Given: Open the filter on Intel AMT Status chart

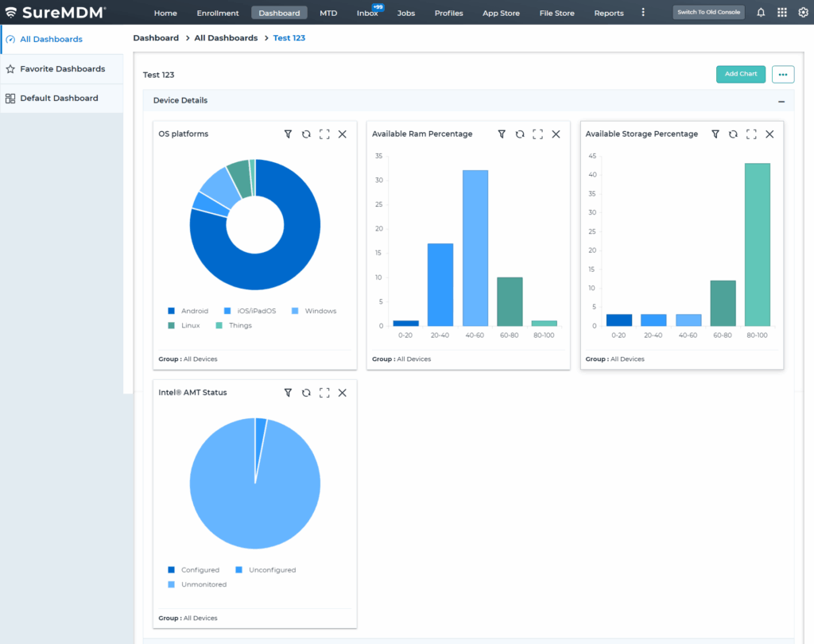Looking at the screenshot, I should 288,392.
